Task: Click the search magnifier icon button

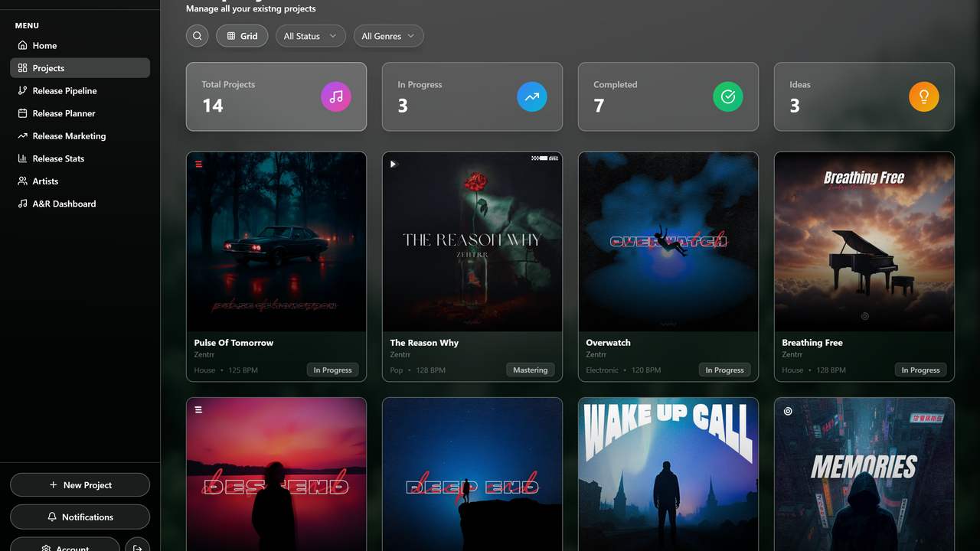Action: [197, 36]
